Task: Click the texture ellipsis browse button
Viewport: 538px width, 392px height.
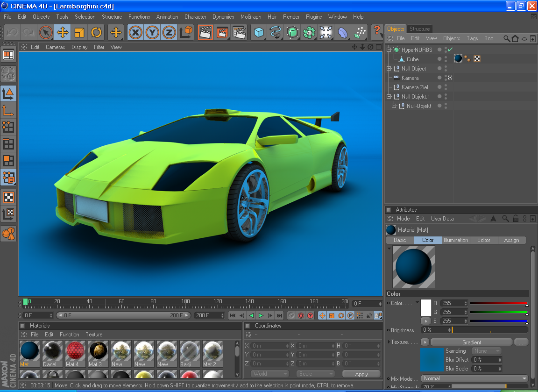Action: point(521,342)
